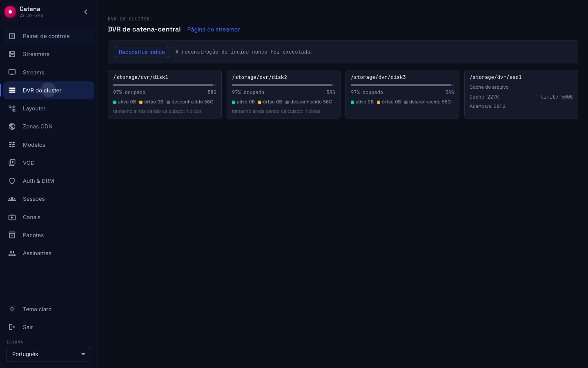Click the Assinantes users icon

coord(12,253)
